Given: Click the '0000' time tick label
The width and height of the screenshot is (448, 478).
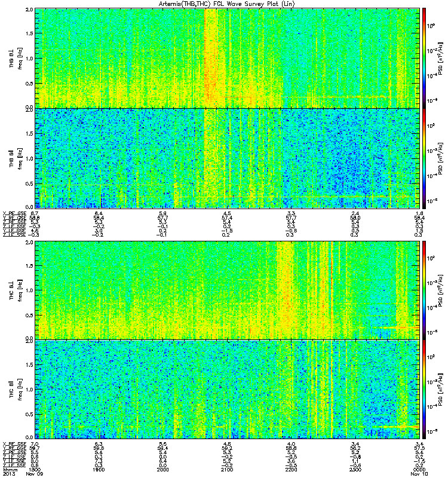Looking at the screenshot, I should point(419,470).
